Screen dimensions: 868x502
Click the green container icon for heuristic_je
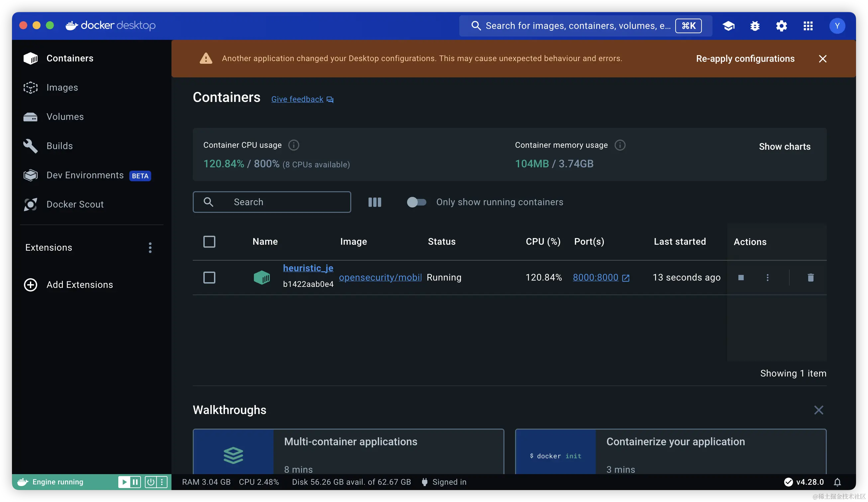pos(262,277)
